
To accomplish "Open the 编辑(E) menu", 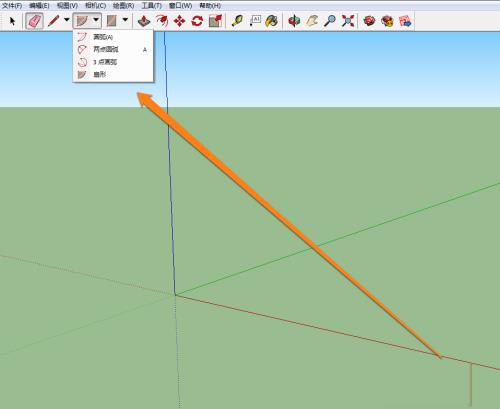I will (x=39, y=6).
